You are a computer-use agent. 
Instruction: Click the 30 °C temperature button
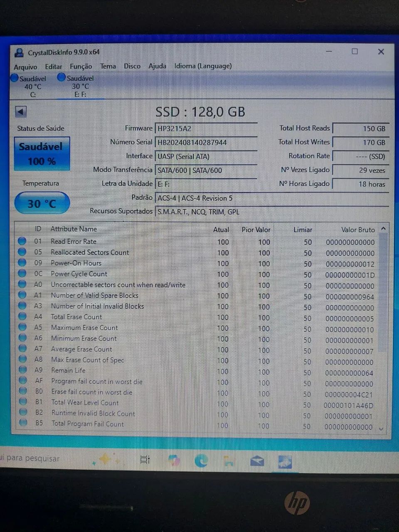[x=42, y=203]
